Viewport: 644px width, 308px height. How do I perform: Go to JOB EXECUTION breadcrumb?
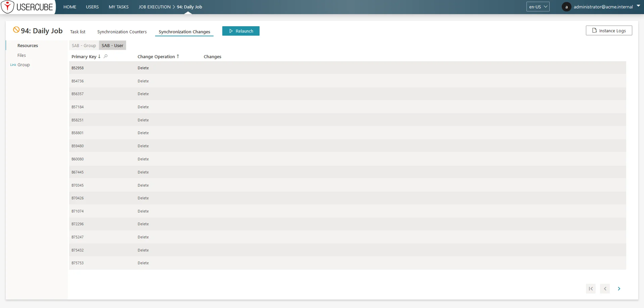point(154,7)
